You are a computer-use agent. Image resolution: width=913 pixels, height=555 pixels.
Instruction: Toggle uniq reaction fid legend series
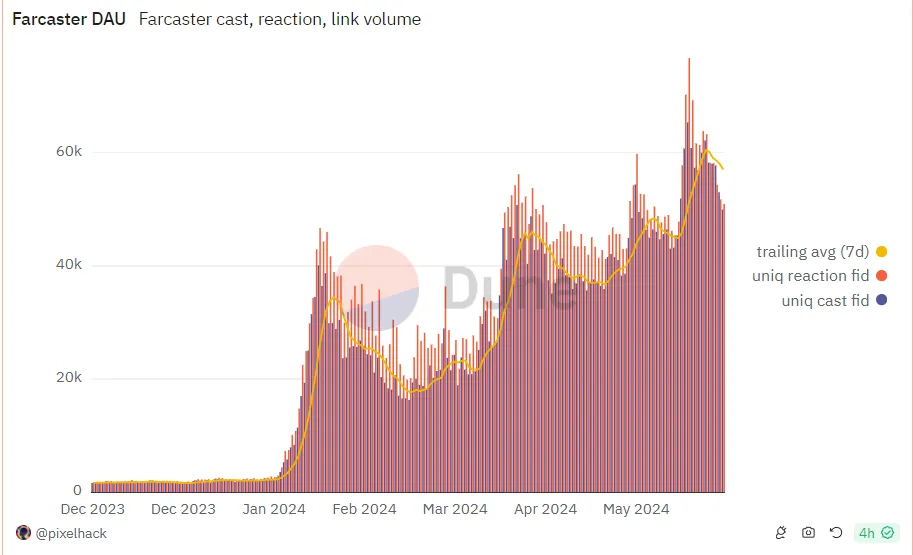click(811, 275)
